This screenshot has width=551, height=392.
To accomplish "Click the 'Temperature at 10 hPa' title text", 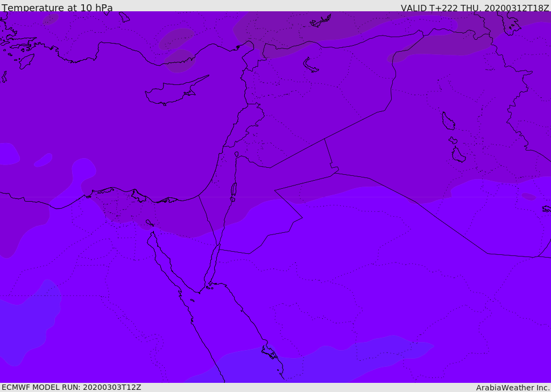I will [57, 8].
